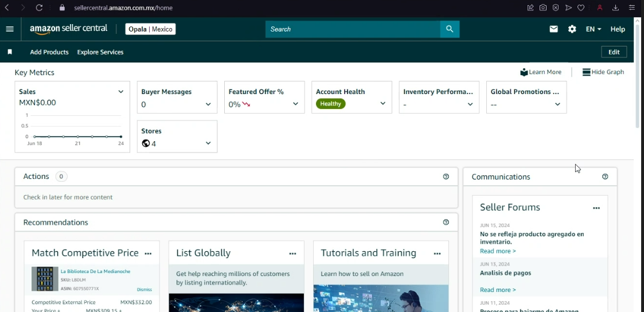Viewport: 644px width, 312px height.
Task: Click the Tutorials and Training image
Action: pyautogui.click(x=381, y=298)
